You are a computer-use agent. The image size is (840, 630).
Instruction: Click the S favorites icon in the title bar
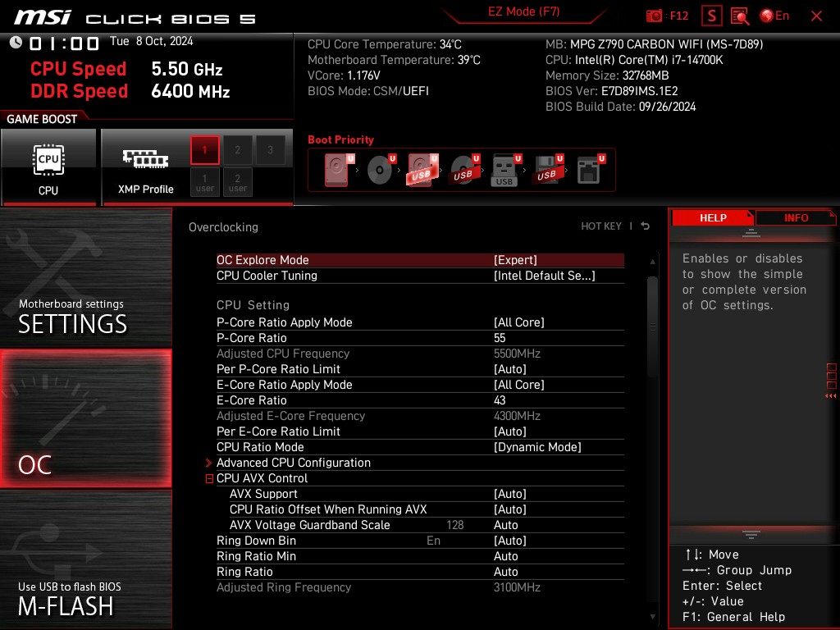pyautogui.click(x=710, y=15)
